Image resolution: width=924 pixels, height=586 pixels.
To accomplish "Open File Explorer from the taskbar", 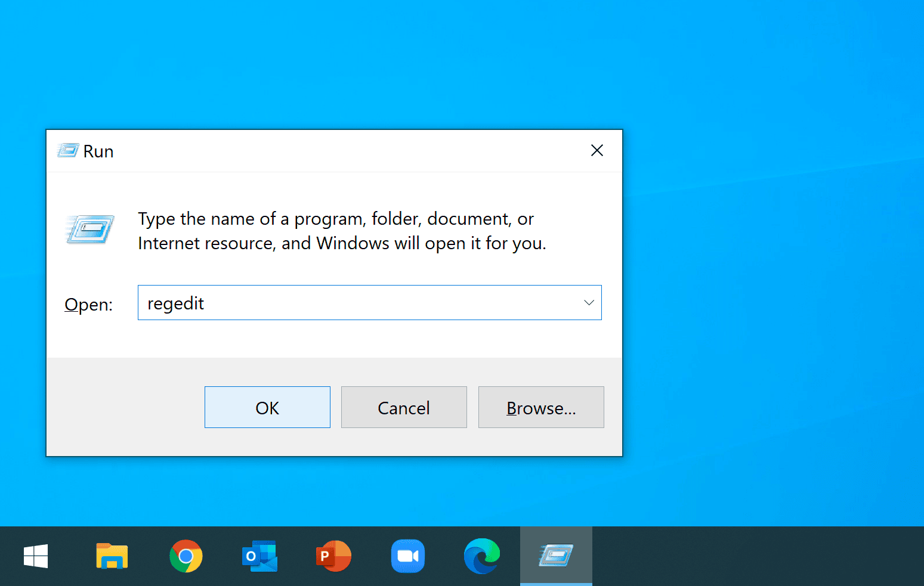I will [112, 556].
